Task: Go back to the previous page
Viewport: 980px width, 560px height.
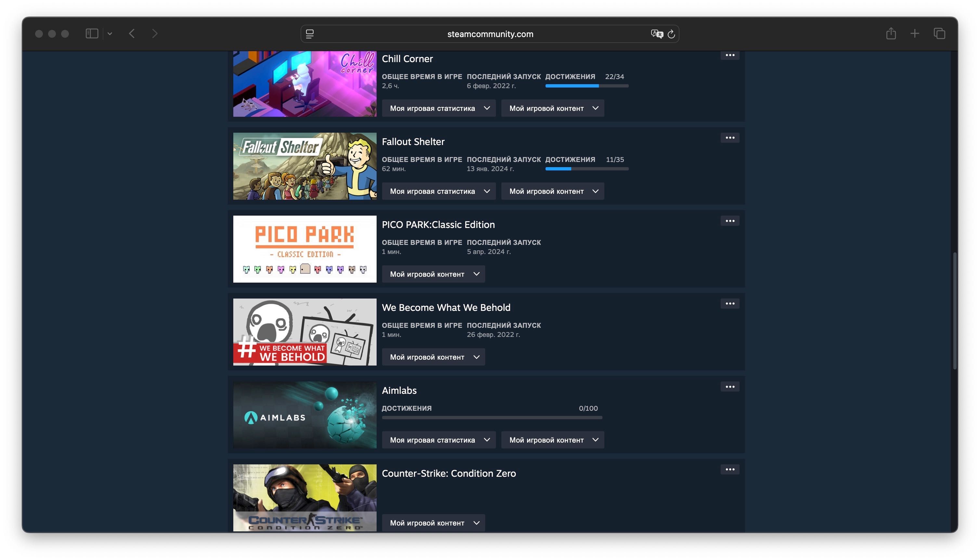Action: coord(132,34)
